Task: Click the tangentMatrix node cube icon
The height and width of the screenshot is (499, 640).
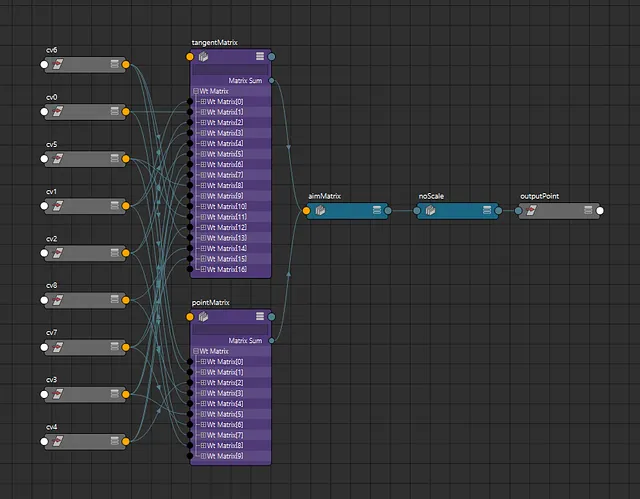Action: 203,58
